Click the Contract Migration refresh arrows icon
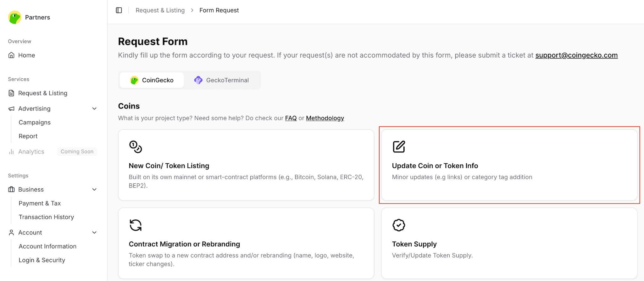 pyautogui.click(x=136, y=225)
